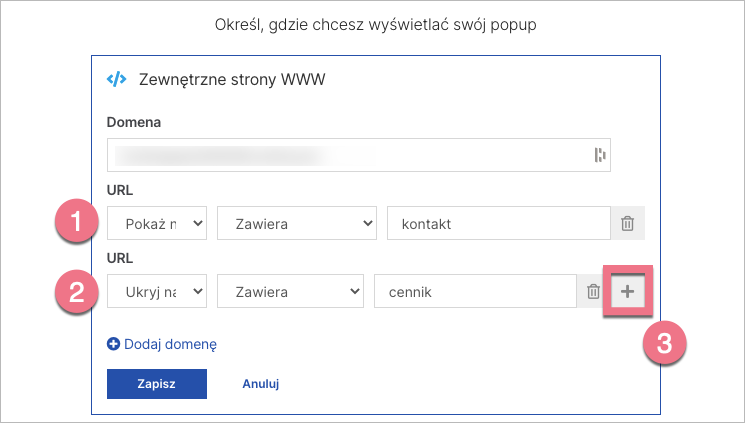Delete the URL rule containing kontakt

(x=627, y=224)
